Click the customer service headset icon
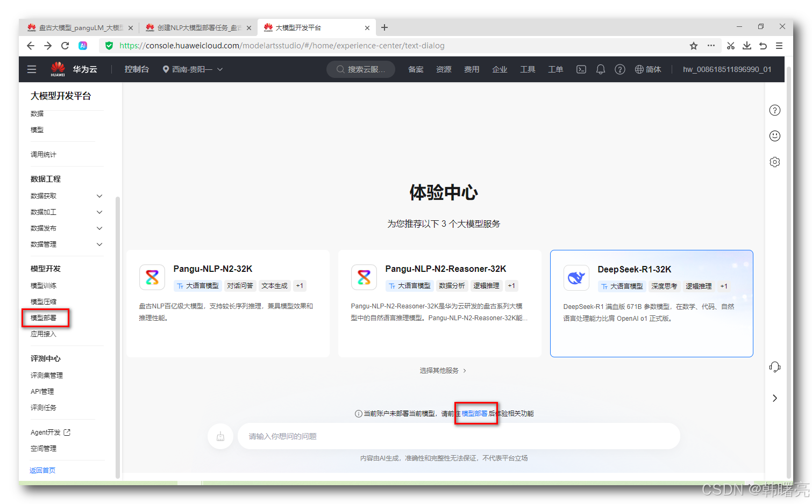This screenshot has height=504, width=812. [775, 367]
